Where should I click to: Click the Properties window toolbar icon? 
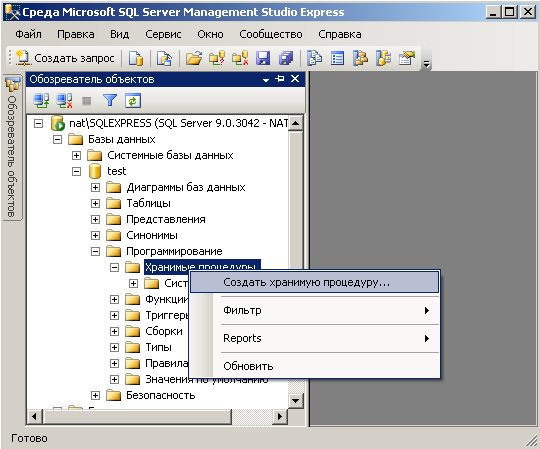[407, 58]
